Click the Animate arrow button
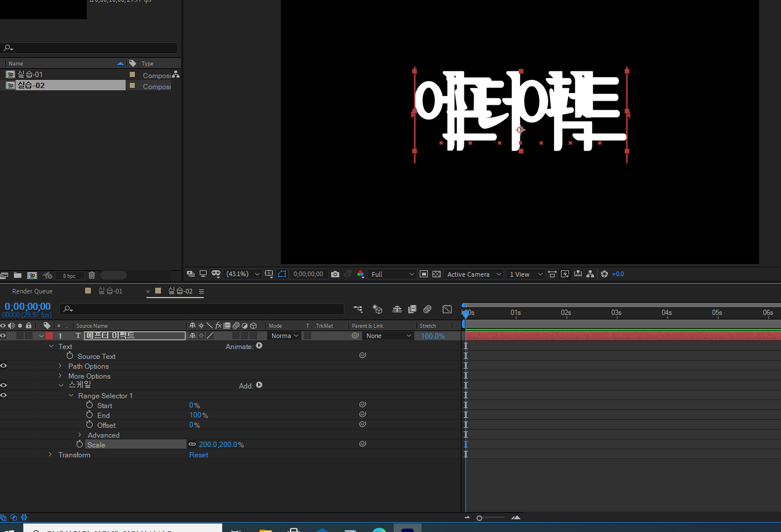 click(259, 346)
